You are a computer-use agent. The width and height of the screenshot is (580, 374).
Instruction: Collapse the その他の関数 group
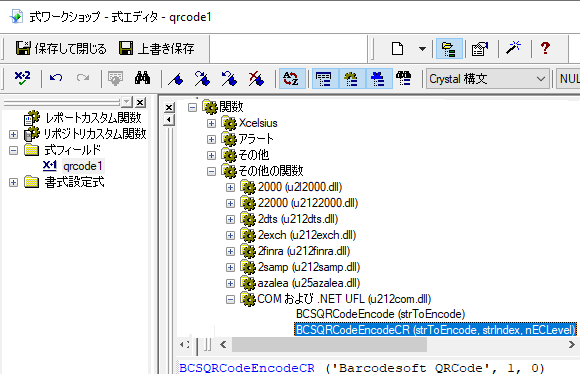pos(211,171)
